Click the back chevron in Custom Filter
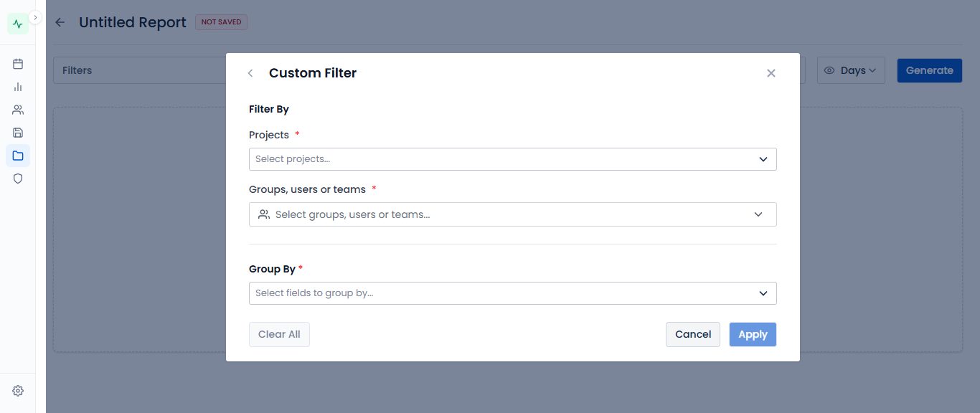Viewport: 980px width, 413px height. (250, 73)
